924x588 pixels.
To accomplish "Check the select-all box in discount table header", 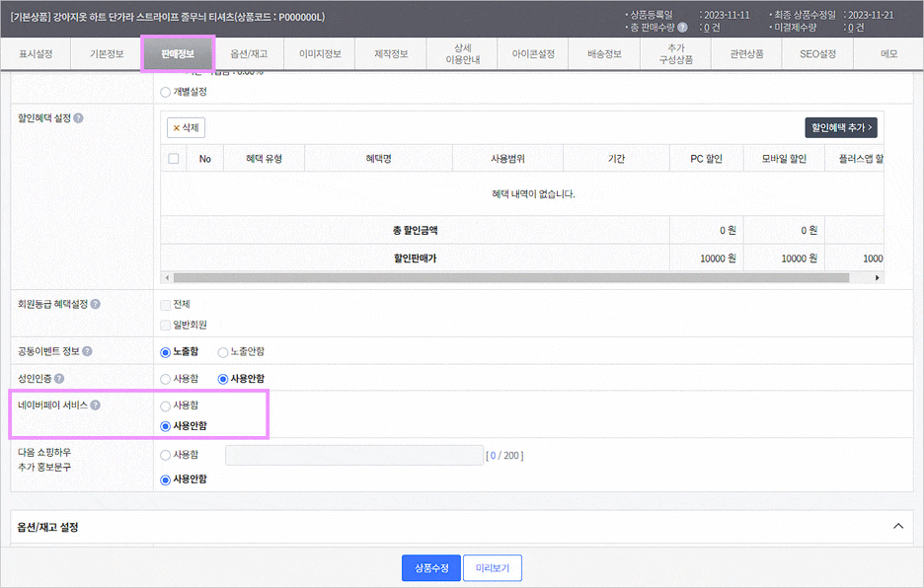I will click(x=174, y=159).
